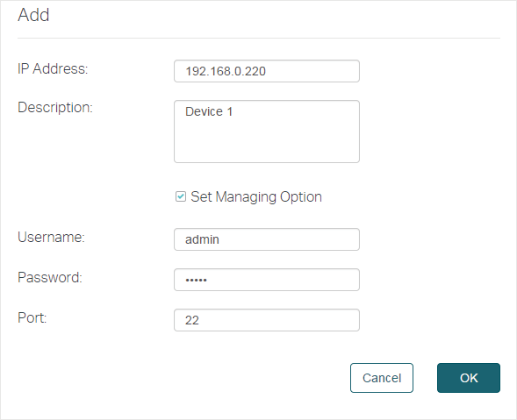
Task: Focus the IP Address input field
Action: tap(267, 71)
